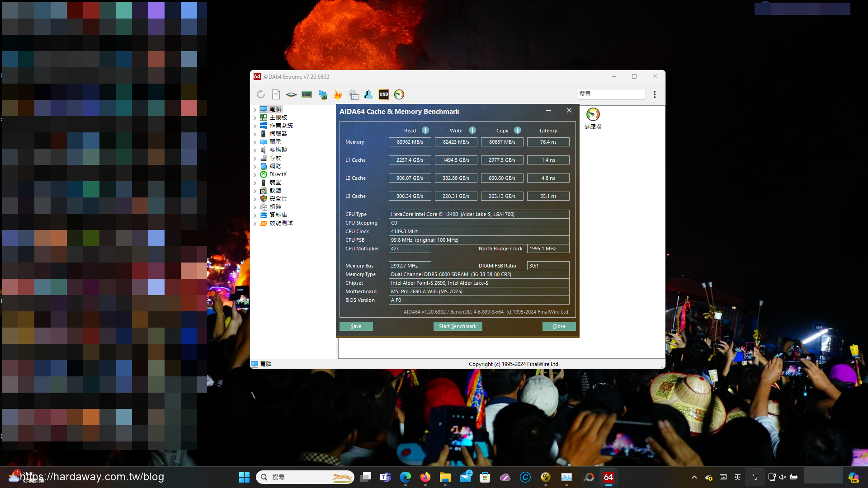Viewport: 868px width, 488px height.
Task: Expand the 電腦 tree node
Action: (x=255, y=109)
